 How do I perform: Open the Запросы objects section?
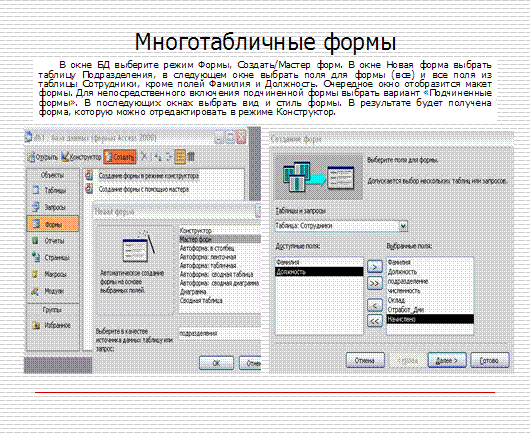coord(52,207)
